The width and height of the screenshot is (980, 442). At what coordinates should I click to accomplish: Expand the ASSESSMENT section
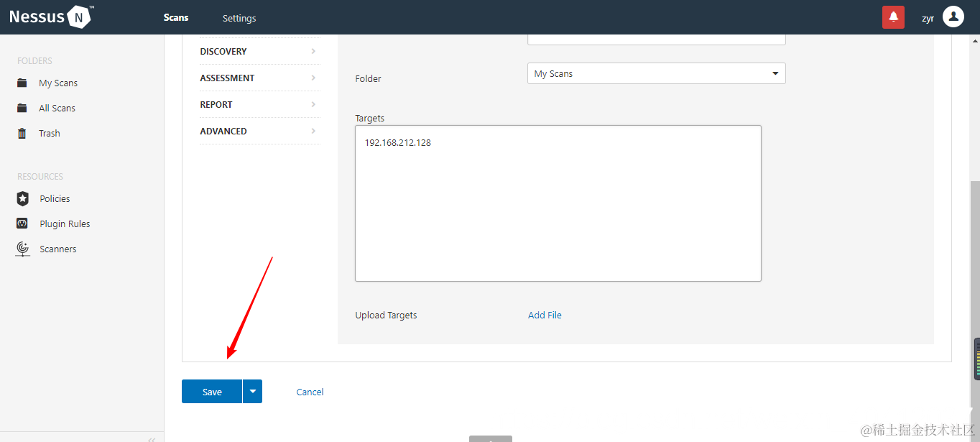point(259,78)
